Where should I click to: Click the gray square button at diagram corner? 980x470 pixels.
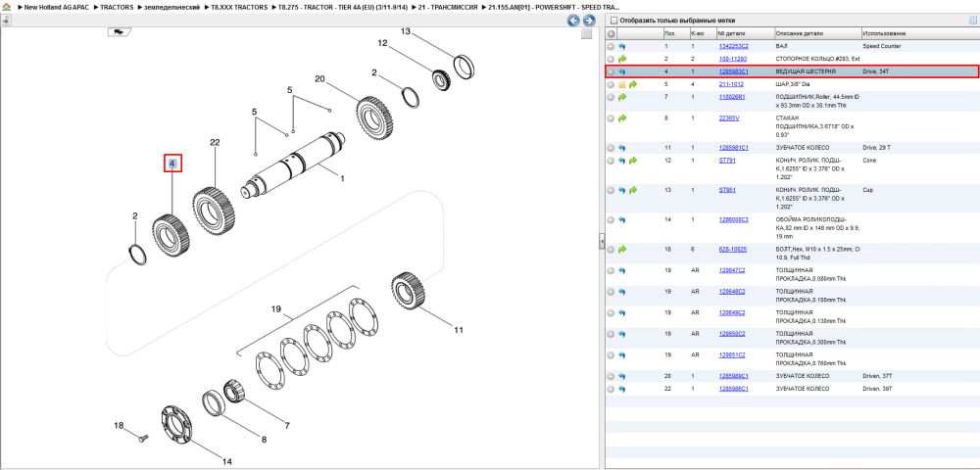point(586,34)
